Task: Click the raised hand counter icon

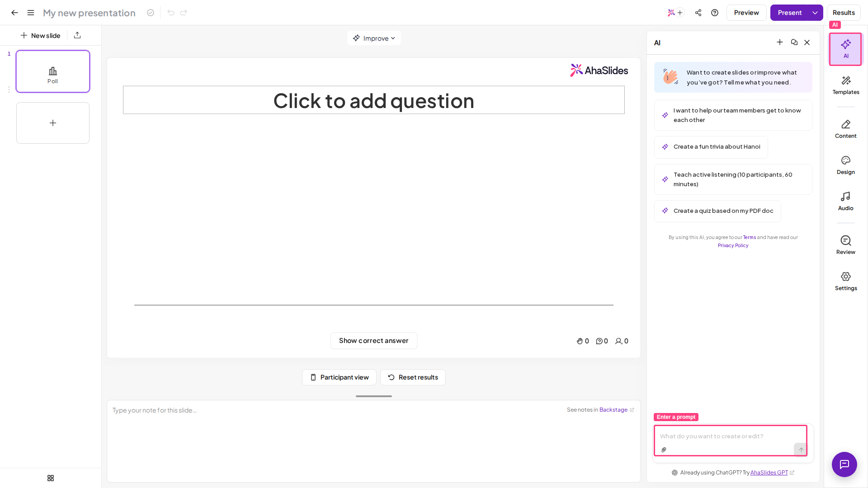Action: point(580,341)
